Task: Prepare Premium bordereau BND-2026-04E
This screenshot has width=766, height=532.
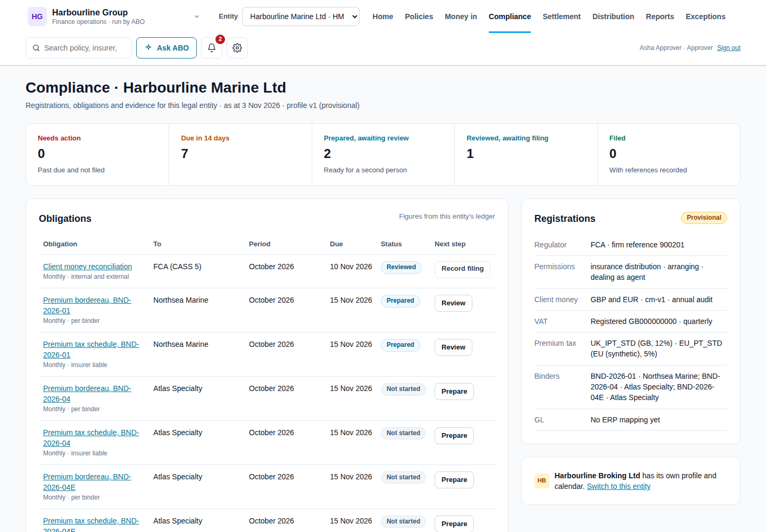Action: 454,480
